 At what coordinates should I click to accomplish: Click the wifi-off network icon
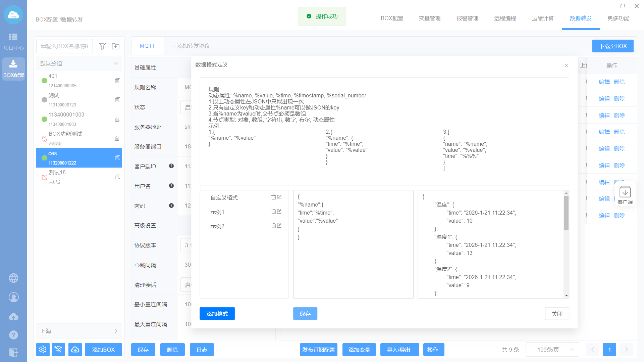[x=58, y=350]
